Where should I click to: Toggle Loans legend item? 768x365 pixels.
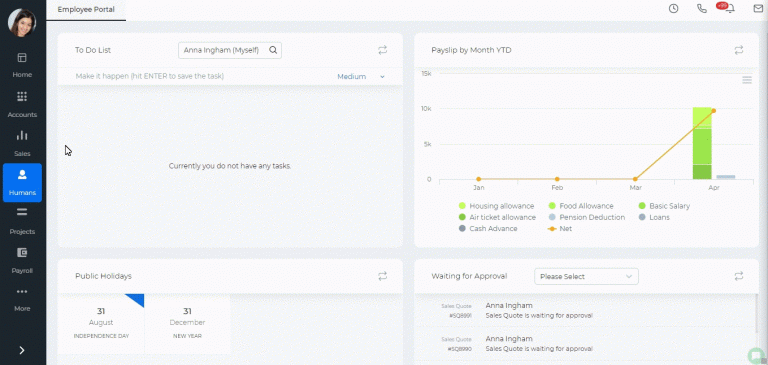[654, 217]
